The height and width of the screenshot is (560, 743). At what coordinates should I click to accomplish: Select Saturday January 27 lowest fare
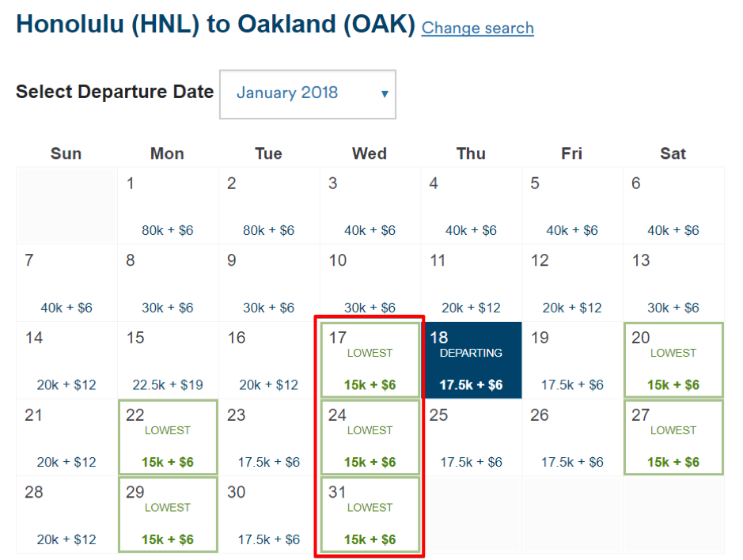click(x=673, y=437)
